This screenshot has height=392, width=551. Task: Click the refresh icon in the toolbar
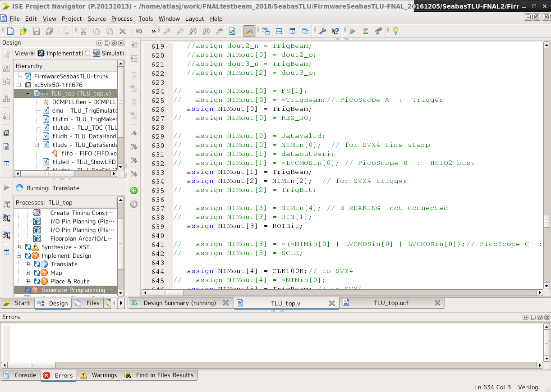[232, 31]
